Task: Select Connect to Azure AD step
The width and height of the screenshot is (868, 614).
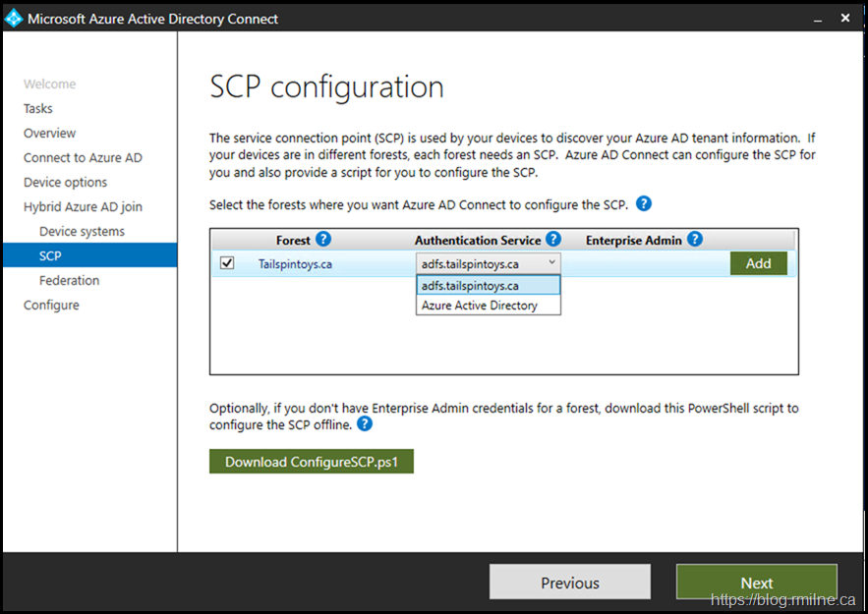Action: tap(83, 157)
